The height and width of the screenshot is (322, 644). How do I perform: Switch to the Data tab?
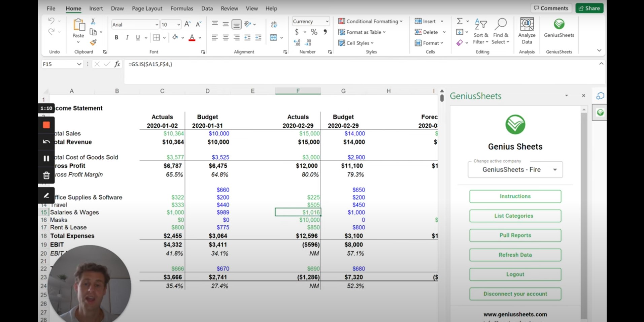point(207,8)
